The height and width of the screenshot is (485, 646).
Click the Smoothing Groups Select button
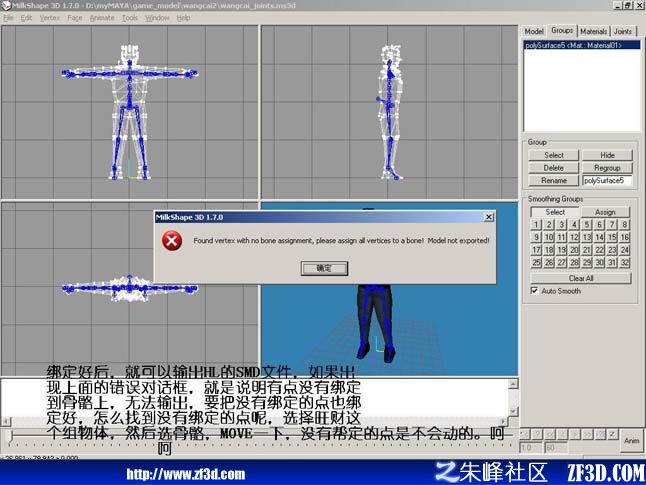pos(555,212)
